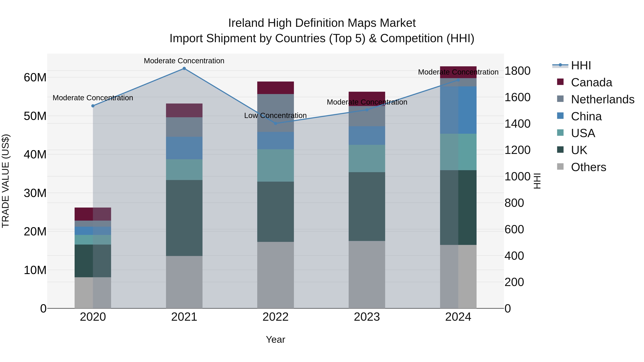Click the China blue legend swatch
This screenshot has height=362, width=644.
pyautogui.click(x=560, y=116)
